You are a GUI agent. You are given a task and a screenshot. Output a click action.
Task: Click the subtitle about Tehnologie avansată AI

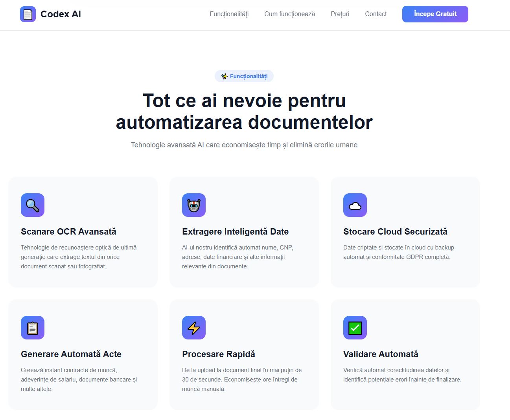tap(244, 145)
